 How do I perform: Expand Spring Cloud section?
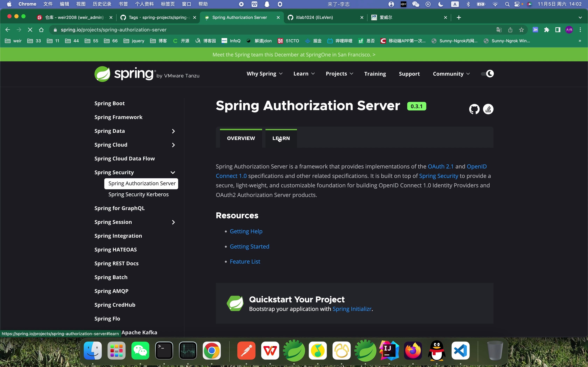(x=173, y=145)
